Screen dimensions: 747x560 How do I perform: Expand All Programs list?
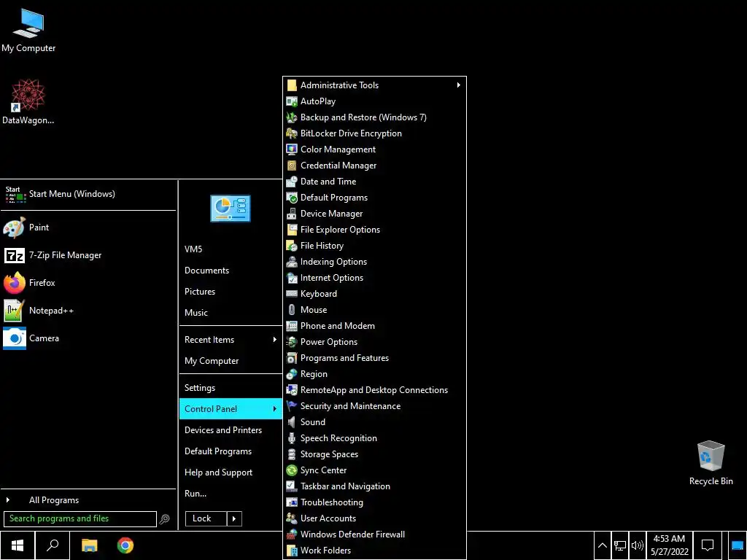pyautogui.click(x=88, y=500)
